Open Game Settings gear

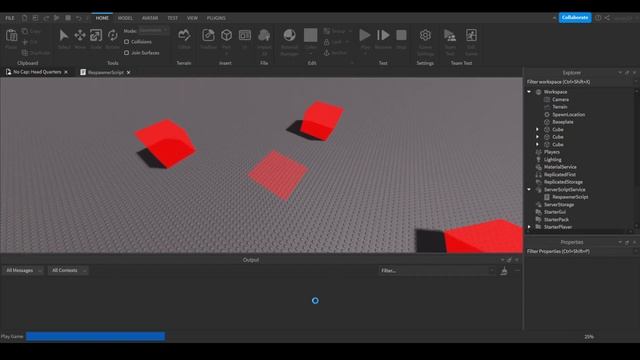425,36
